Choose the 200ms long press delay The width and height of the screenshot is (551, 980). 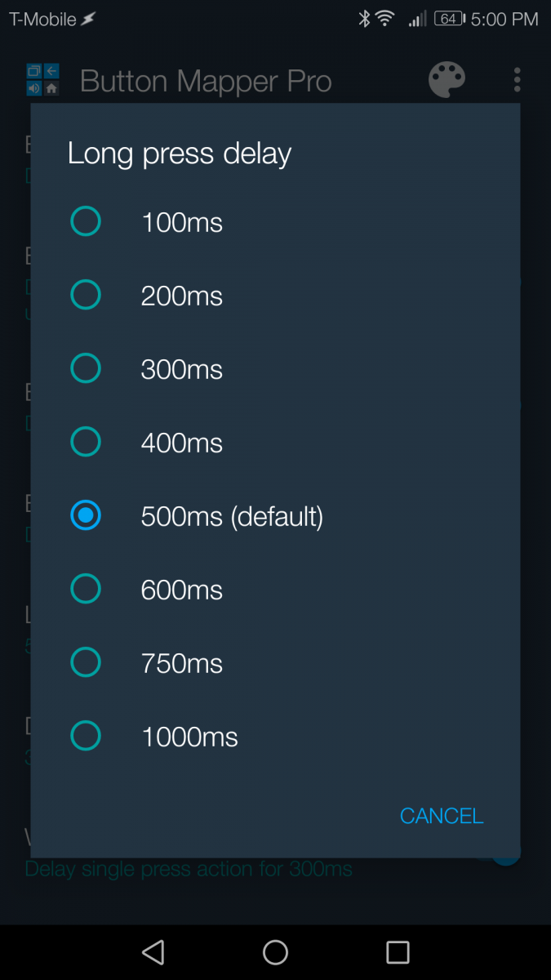pos(86,295)
